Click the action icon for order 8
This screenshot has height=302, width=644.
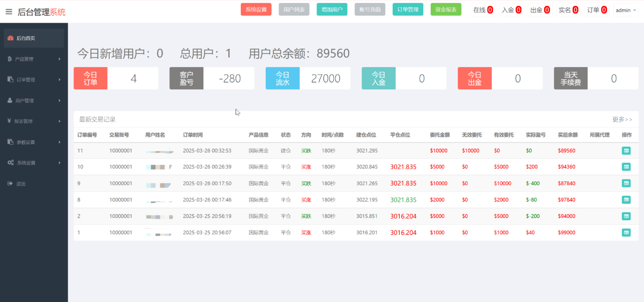point(626,200)
